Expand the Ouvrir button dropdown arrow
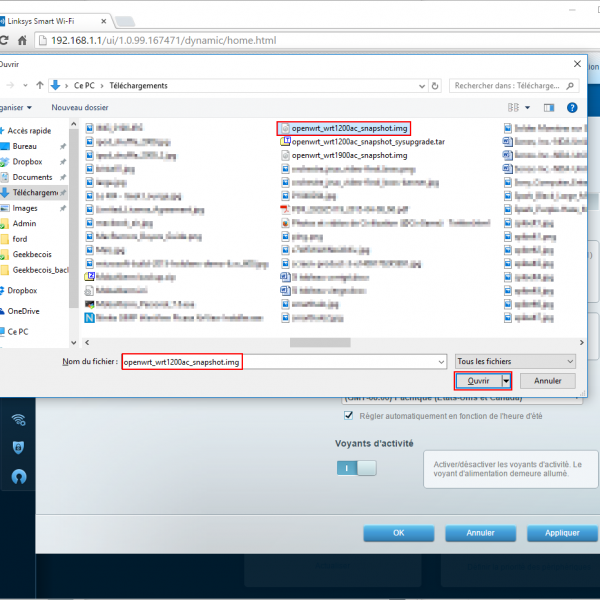The image size is (600, 600). point(507,381)
